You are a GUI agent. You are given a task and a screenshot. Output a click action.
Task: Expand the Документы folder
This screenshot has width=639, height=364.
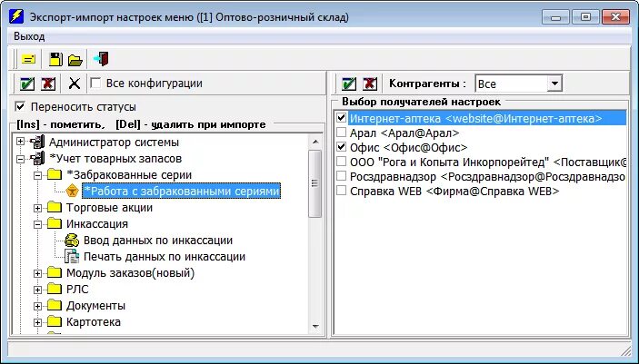coord(37,306)
